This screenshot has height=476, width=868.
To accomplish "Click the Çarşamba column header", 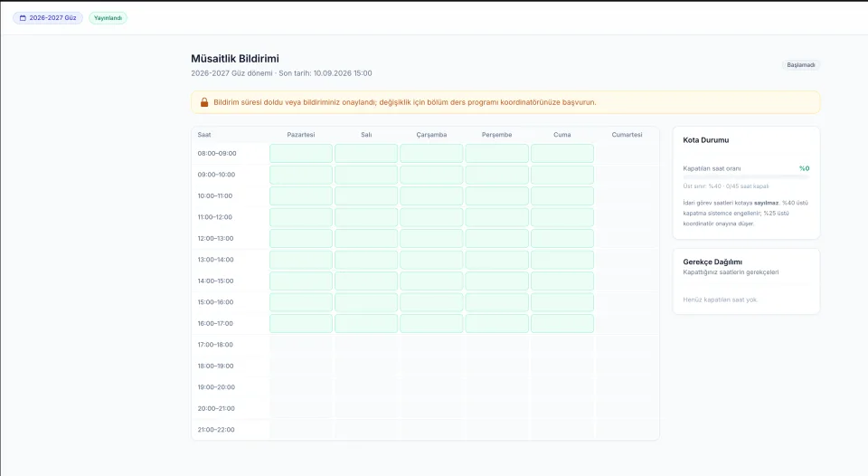I will pos(431,135).
